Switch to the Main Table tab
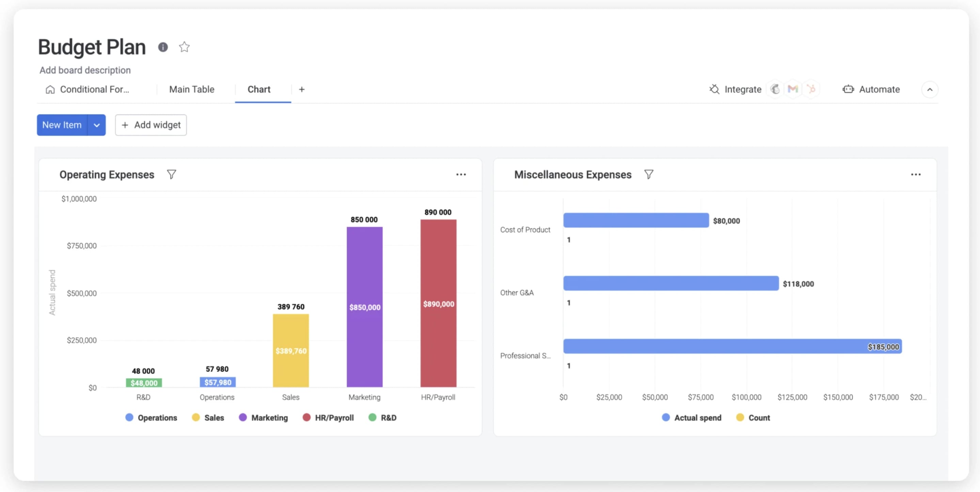This screenshot has height=492, width=980. [192, 89]
